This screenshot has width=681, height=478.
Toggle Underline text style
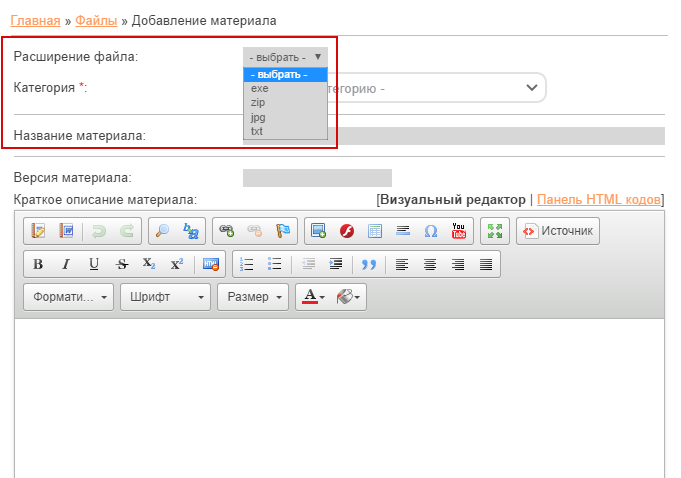point(94,264)
